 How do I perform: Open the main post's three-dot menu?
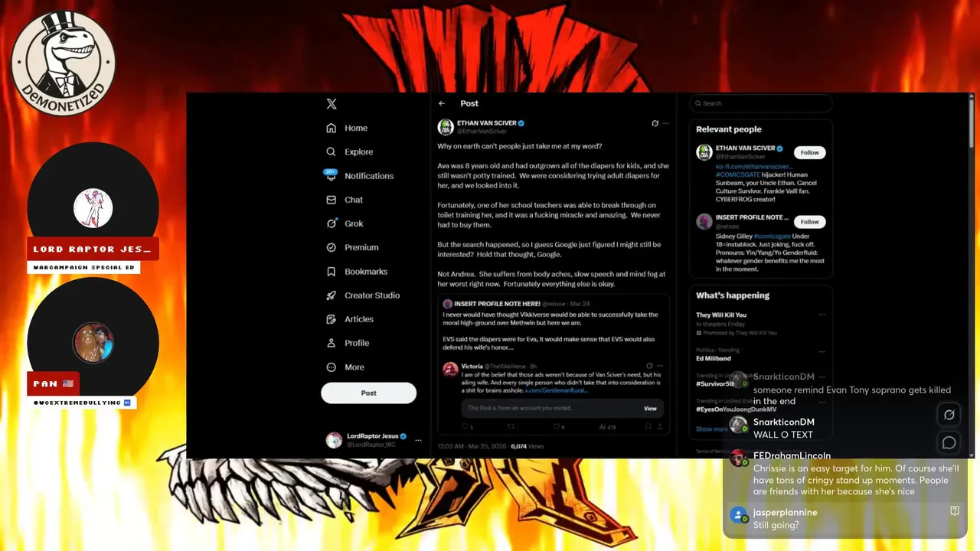click(x=666, y=123)
